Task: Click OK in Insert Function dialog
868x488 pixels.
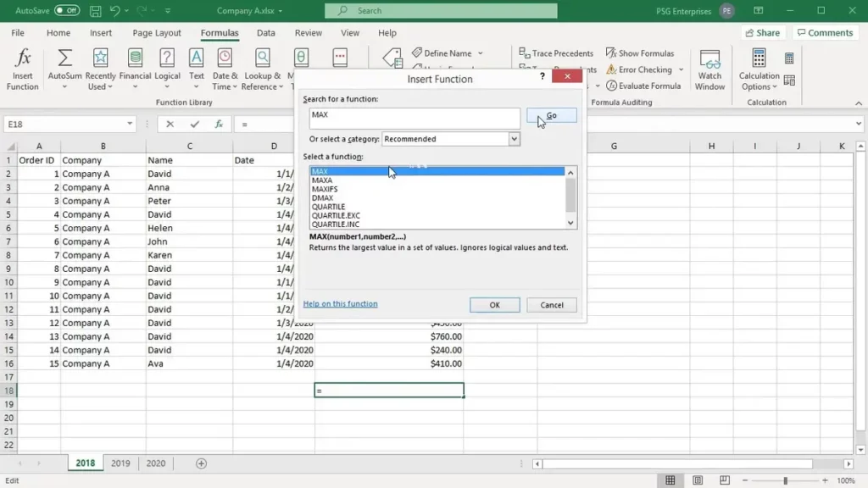Action: [x=494, y=305]
